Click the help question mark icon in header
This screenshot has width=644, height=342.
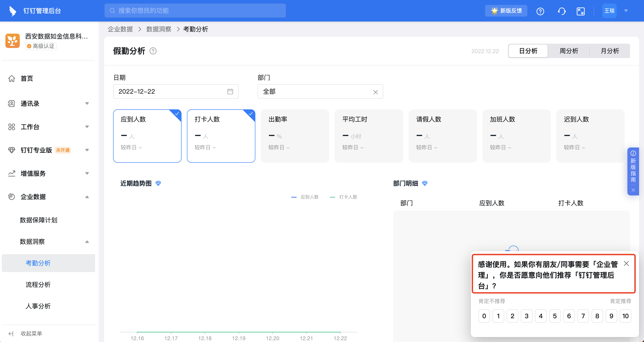click(x=540, y=11)
